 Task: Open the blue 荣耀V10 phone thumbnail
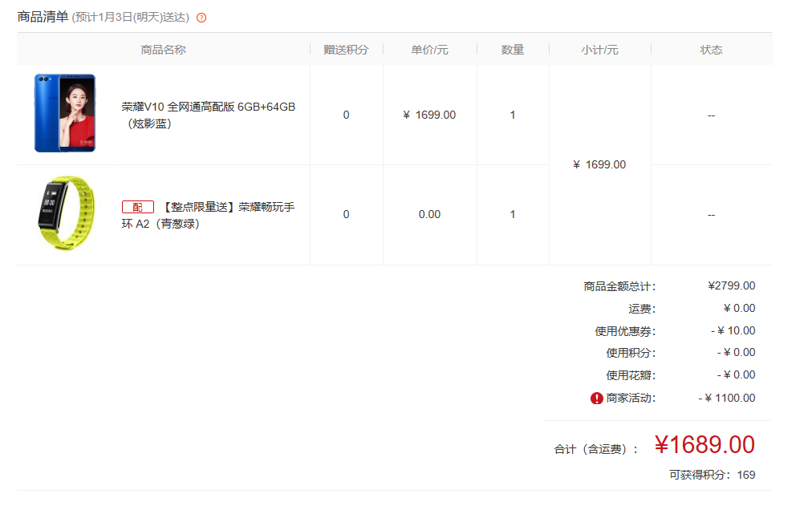65,113
